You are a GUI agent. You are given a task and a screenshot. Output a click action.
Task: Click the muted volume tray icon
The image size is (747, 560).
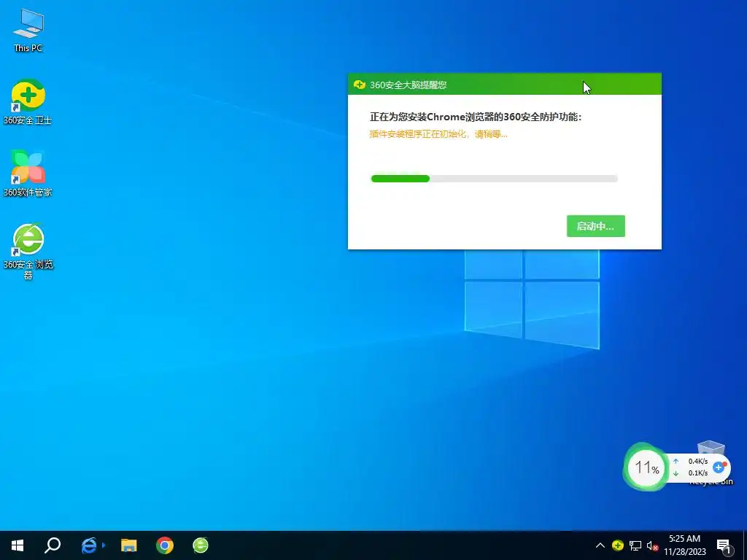tap(652, 545)
